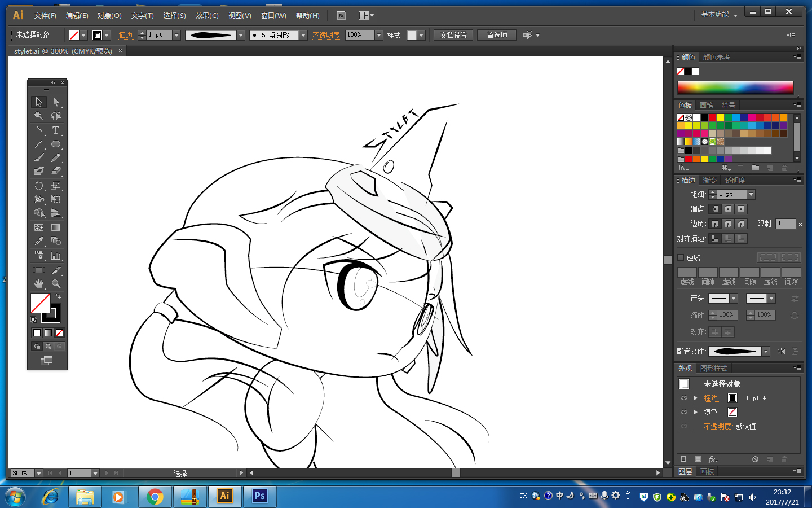
Task: Choose the Lasso tool
Action: click(x=56, y=116)
